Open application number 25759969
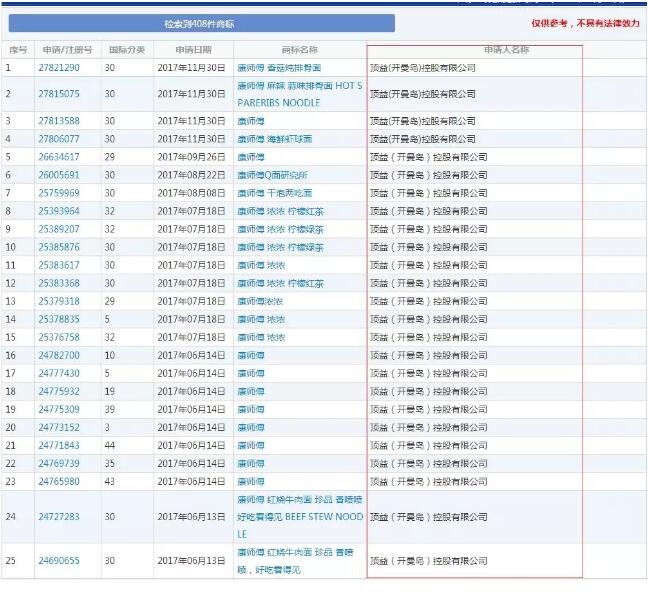 [59, 193]
